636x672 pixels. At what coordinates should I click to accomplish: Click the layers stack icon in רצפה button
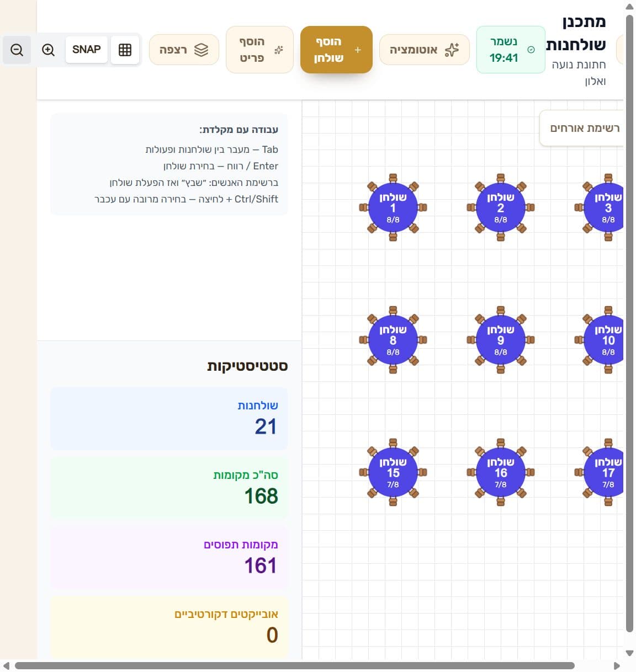click(202, 50)
